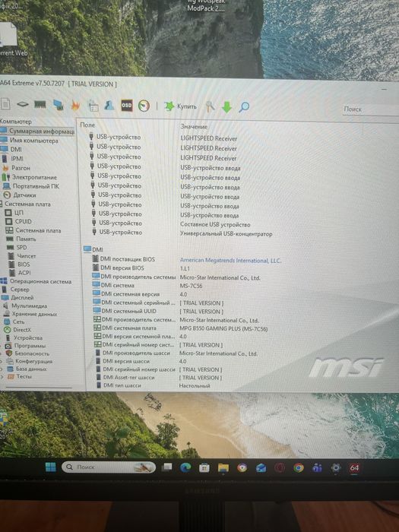
Task: Click the Поле column header
Action: 87,125
